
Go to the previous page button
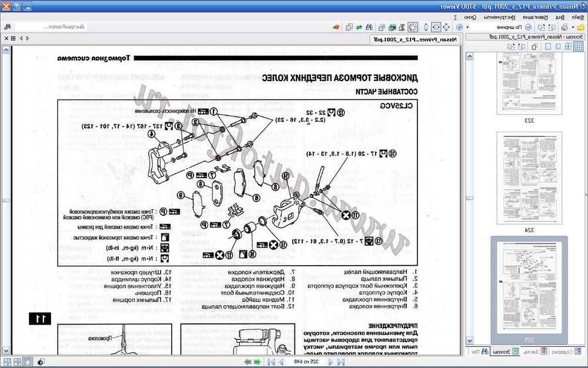pyautogui.click(x=330, y=362)
